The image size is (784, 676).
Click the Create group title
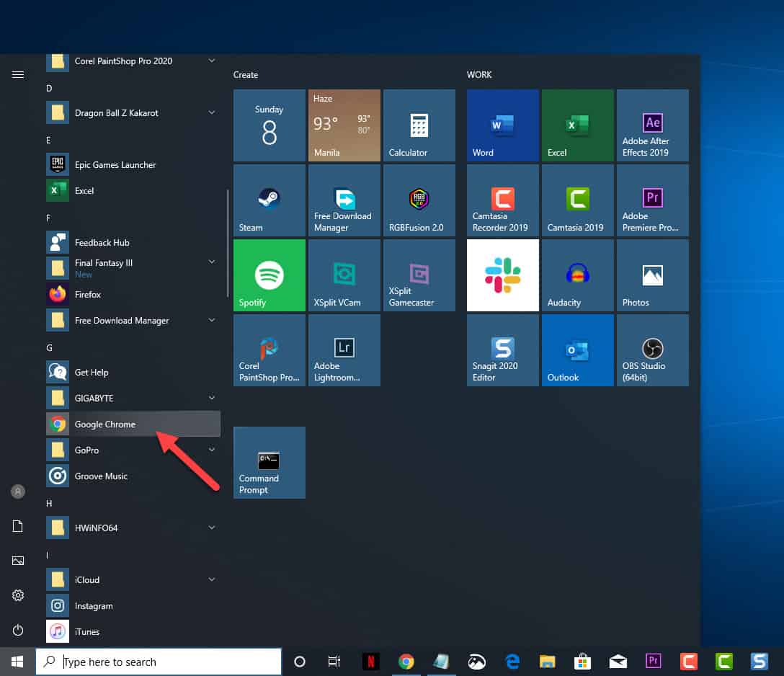tap(246, 74)
